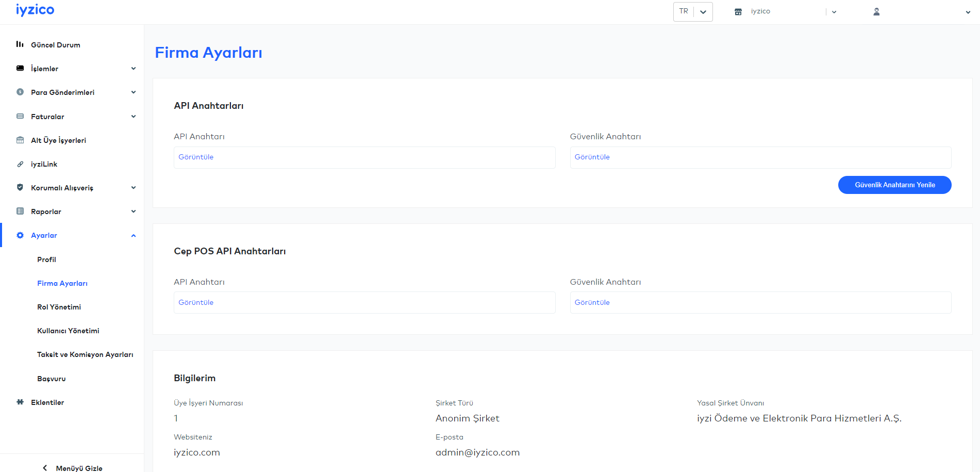The image size is (980, 472).
Task: Click the Üye İşyeri Numarası value 1
Action: coord(176,418)
